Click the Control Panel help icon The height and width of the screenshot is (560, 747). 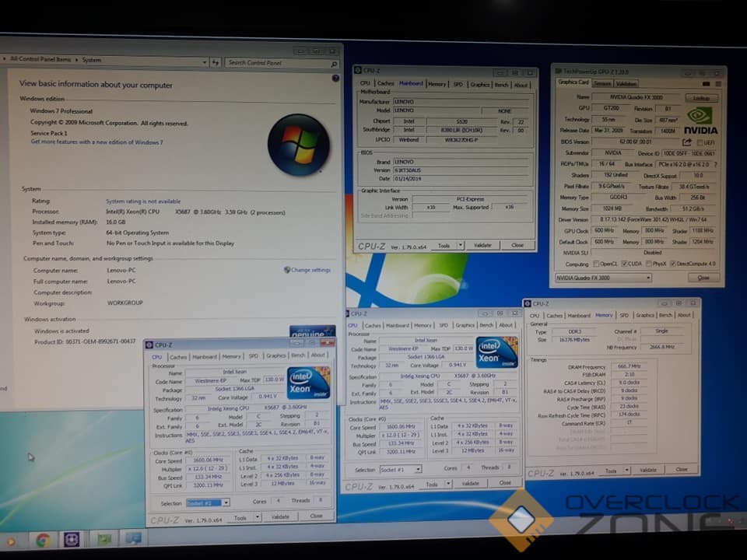pos(335,78)
